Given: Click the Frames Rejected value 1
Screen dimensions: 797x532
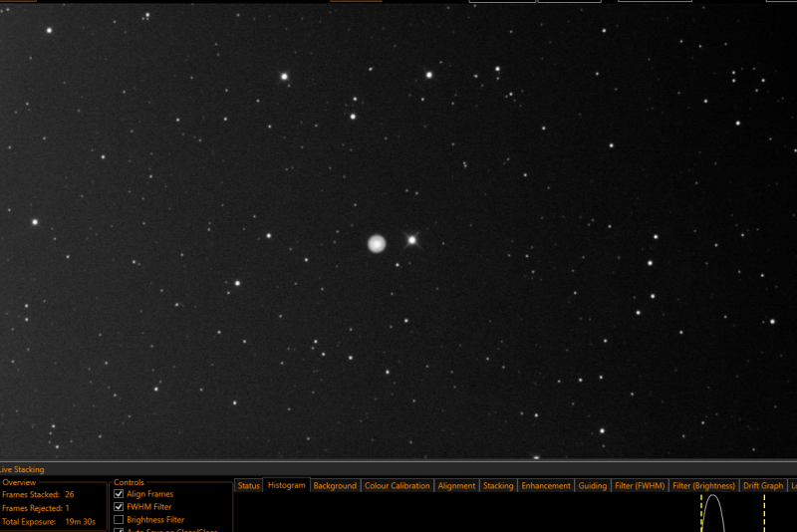Looking at the screenshot, I should point(67,508).
